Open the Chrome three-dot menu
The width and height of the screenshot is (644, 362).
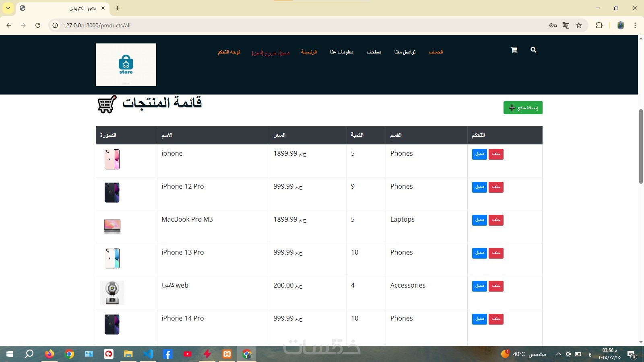(635, 25)
